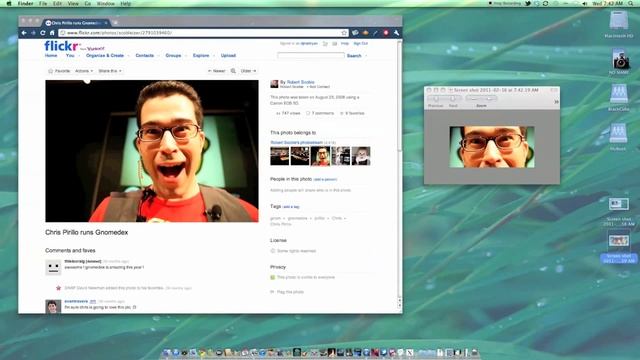The width and height of the screenshot is (640, 360).
Task: Click the Twitter icon in menu bar
Action: click(528, 3)
